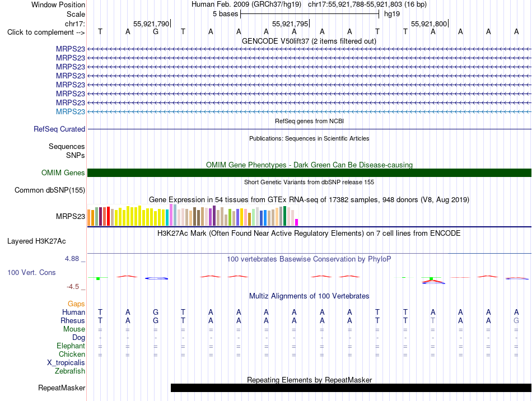Click the topmost MRPS23 transcript arrows line
532x401 pixels.
[309, 49]
